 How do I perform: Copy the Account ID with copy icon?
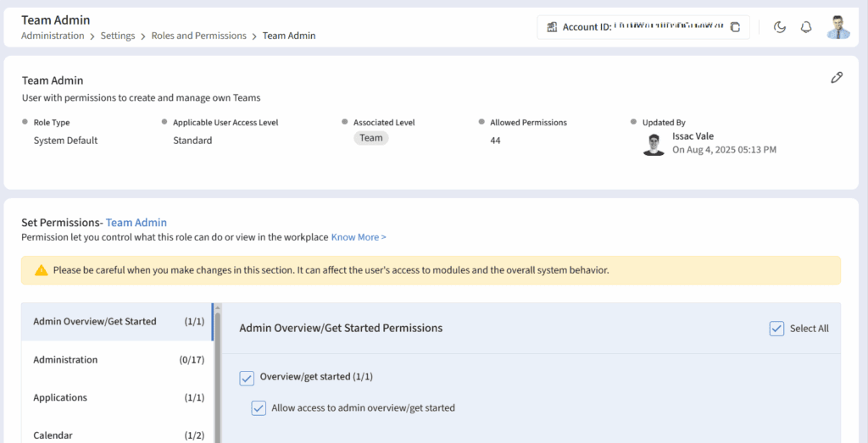pos(735,27)
